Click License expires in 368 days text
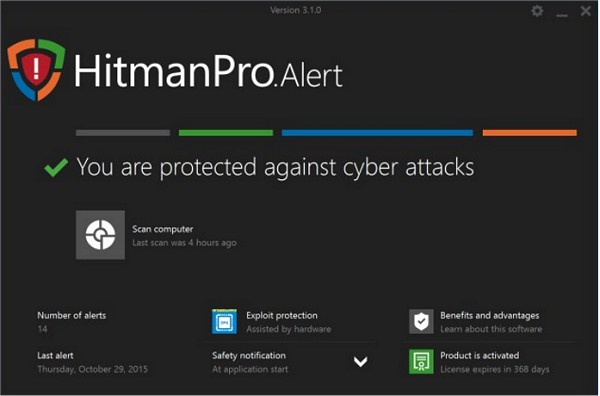The image size is (600, 396). click(x=495, y=369)
